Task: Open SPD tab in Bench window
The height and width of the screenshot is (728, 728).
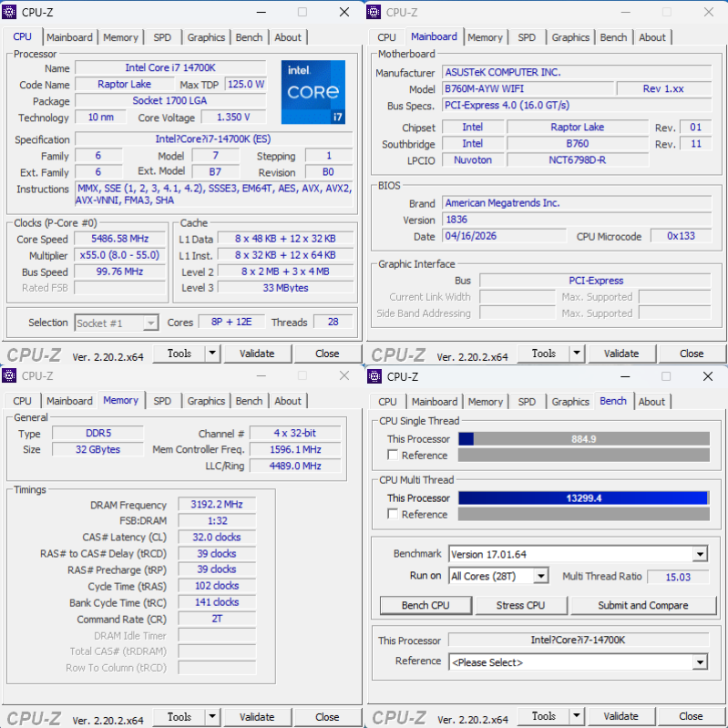Action: 527,402
